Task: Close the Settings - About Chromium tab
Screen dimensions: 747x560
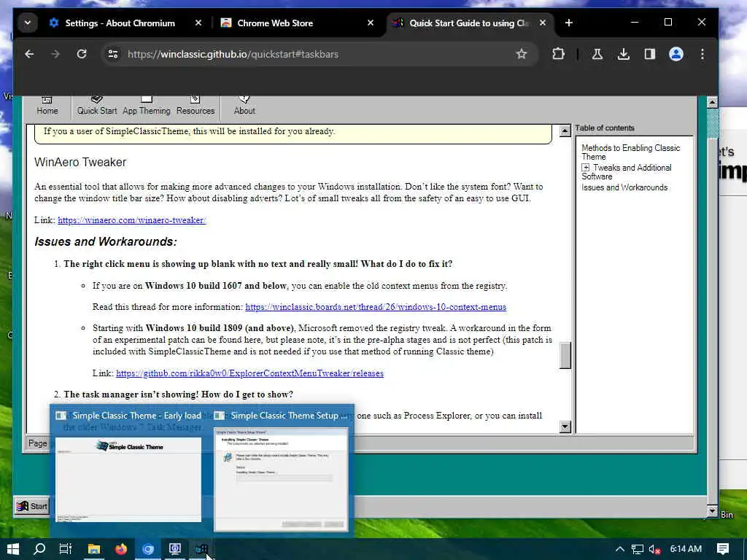Action: (x=198, y=23)
